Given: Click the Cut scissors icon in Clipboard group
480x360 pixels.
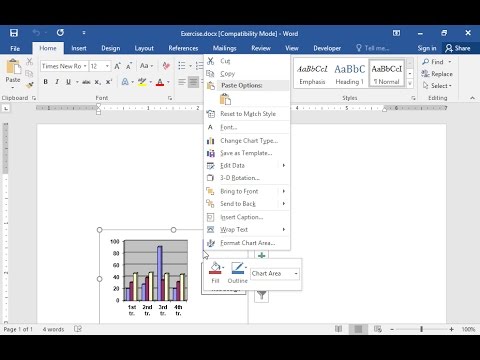Looking at the screenshot, I should (29, 61).
